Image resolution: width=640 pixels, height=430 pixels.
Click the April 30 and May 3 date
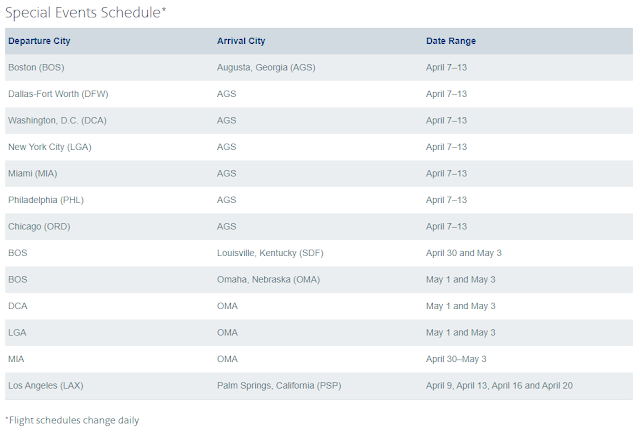coord(464,253)
